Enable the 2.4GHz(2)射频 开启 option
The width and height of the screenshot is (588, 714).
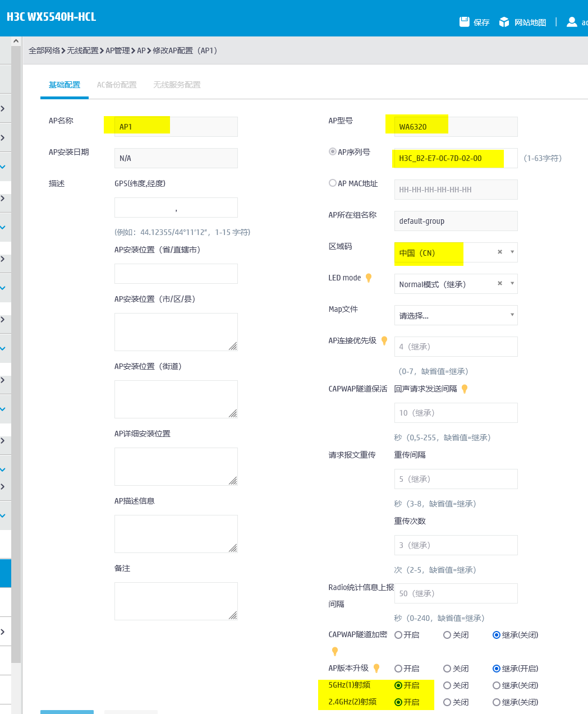pos(398,702)
